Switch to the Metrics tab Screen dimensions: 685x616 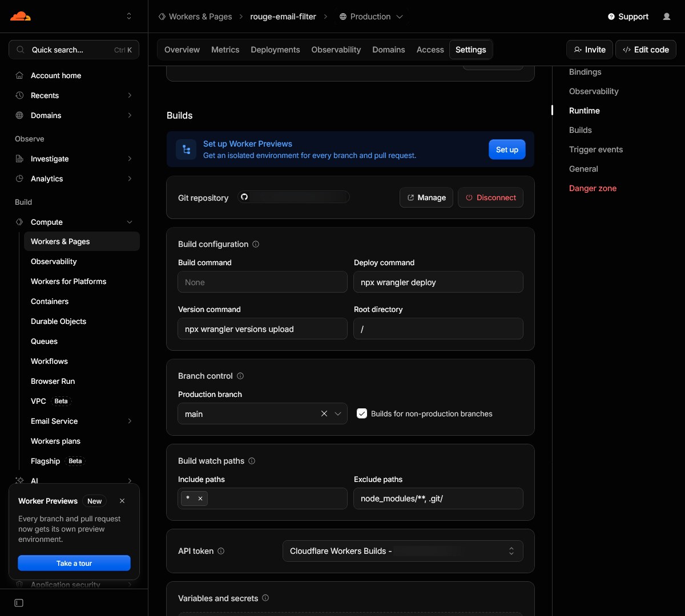click(x=225, y=50)
